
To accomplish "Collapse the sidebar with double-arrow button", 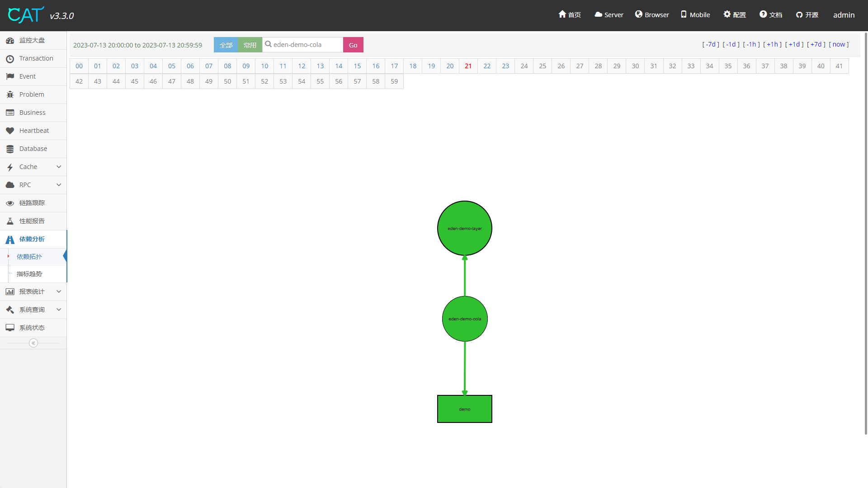I will point(33,343).
